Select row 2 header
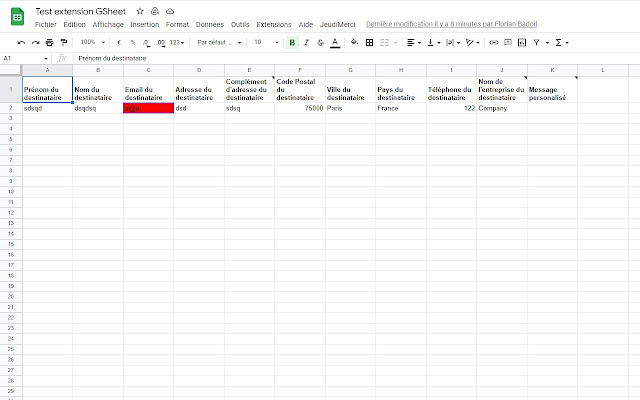This screenshot has width=640, height=400. tap(11, 108)
